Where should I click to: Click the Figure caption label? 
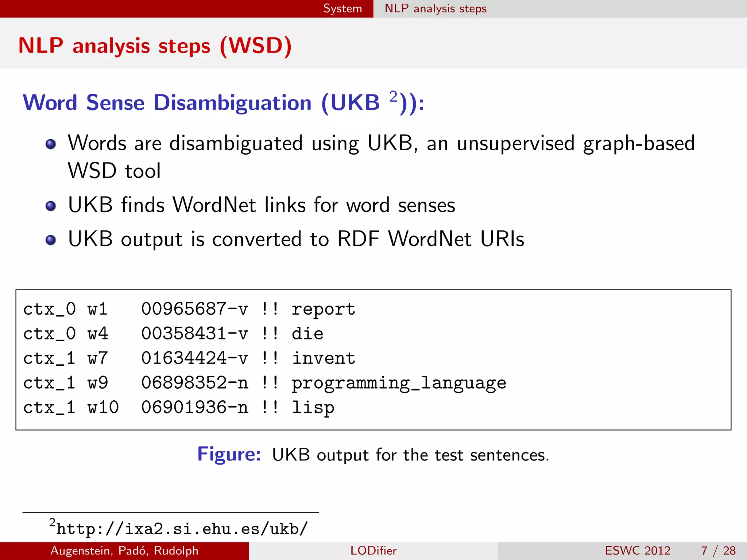[229, 455]
